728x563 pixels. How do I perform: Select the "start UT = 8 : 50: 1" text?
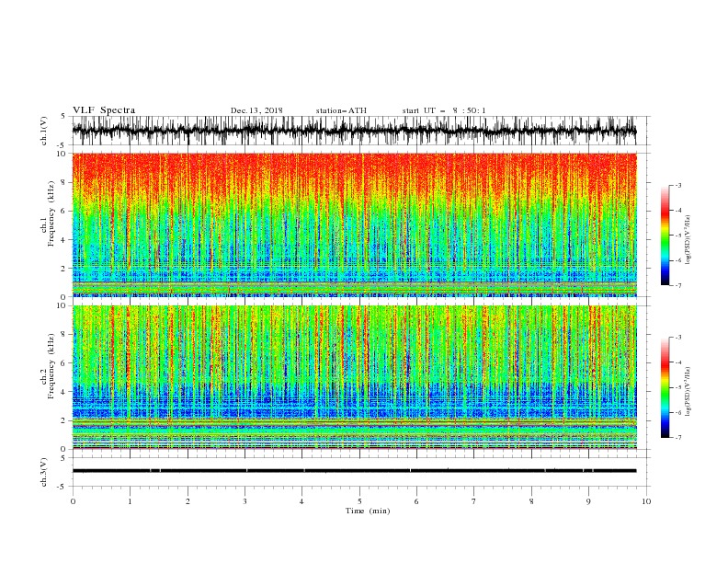tap(444, 110)
